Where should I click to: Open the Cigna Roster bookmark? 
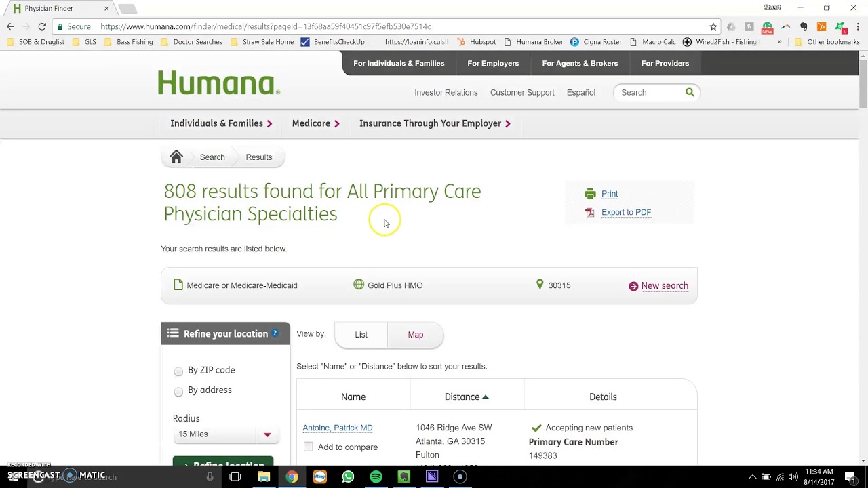tap(596, 42)
